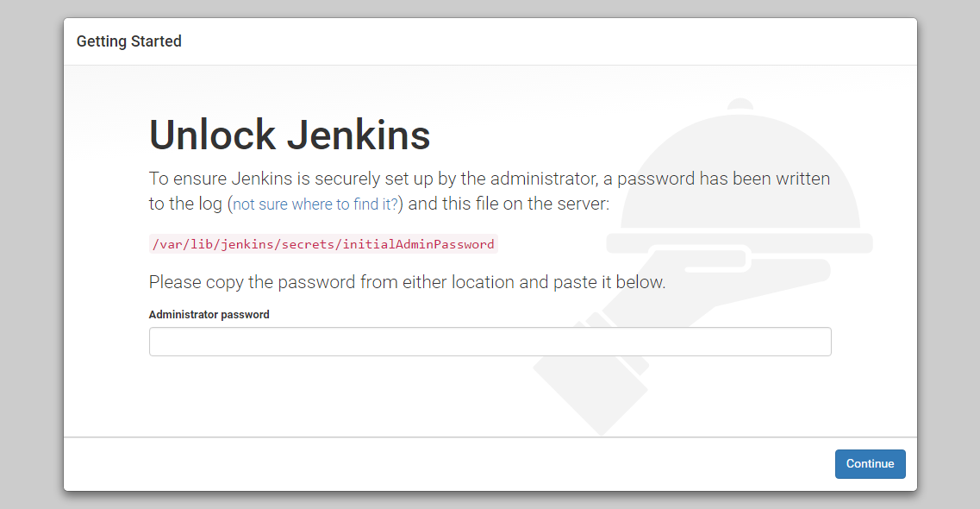Click the Administrator password label

209,314
